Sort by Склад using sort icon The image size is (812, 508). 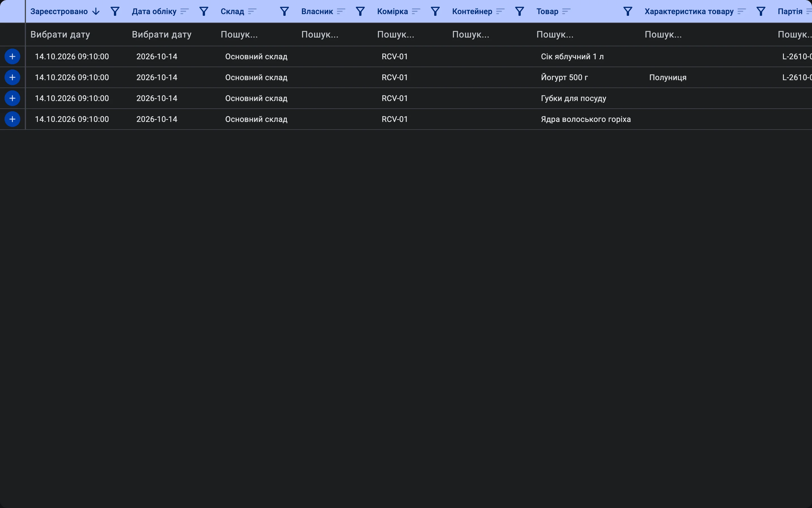pos(252,11)
